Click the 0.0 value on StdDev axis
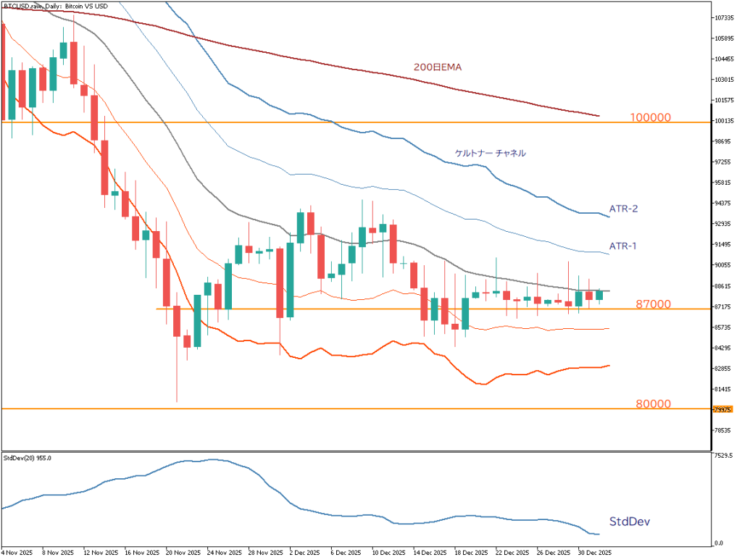Image resolution: width=742 pixels, height=560 pixels. 720,543
